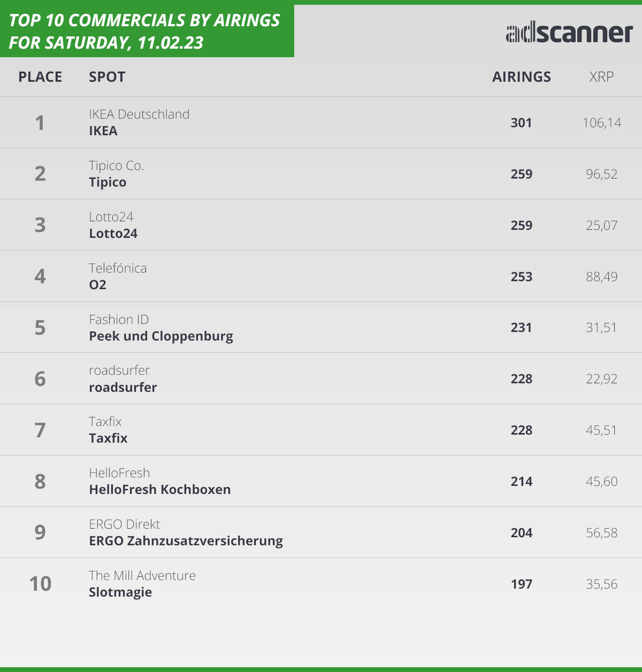Click the adscanner logo
This screenshot has width=642, height=672.
569,33
